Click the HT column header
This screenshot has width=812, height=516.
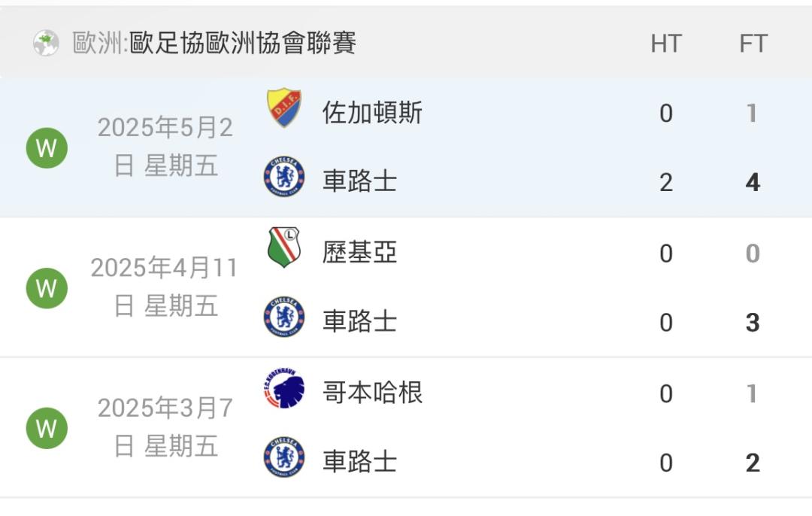pos(666,43)
